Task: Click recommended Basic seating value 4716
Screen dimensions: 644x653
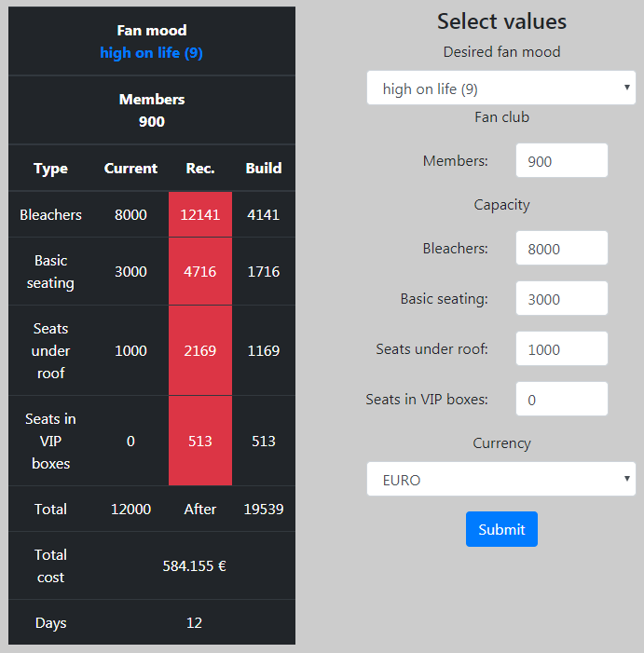Action: 200,271
